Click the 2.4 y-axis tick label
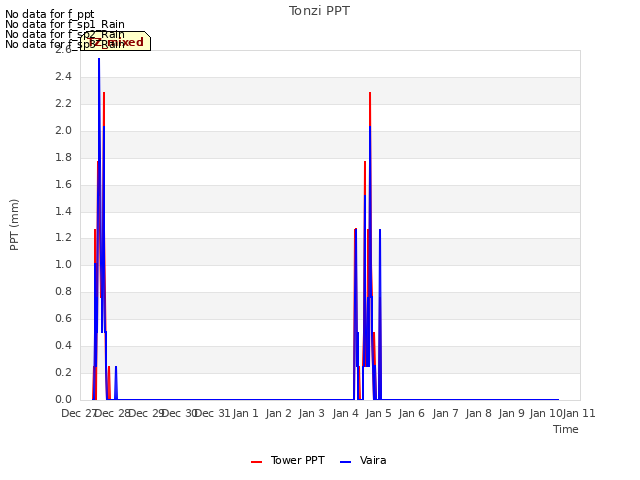 pyautogui.click(x=63, y=77)
